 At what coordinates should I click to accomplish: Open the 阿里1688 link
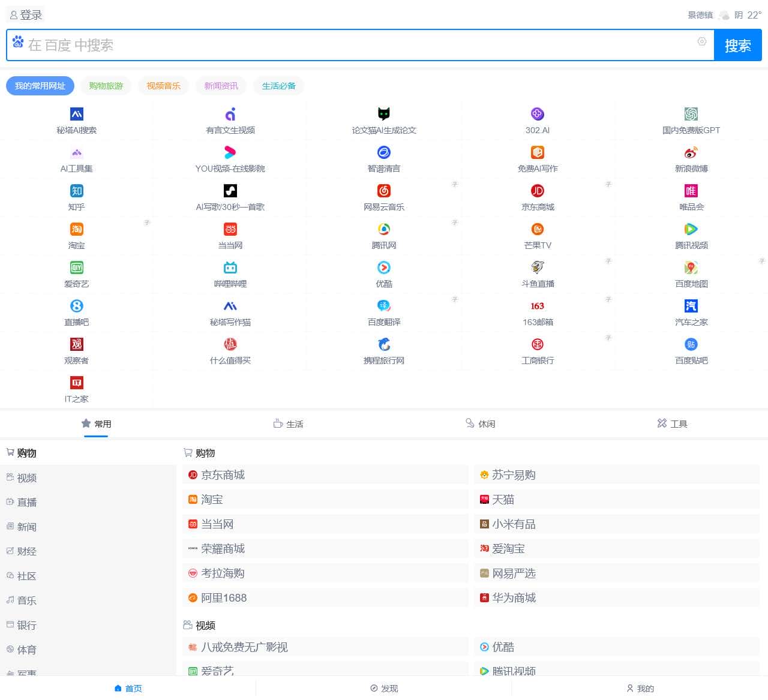click(x=326, y=598)
